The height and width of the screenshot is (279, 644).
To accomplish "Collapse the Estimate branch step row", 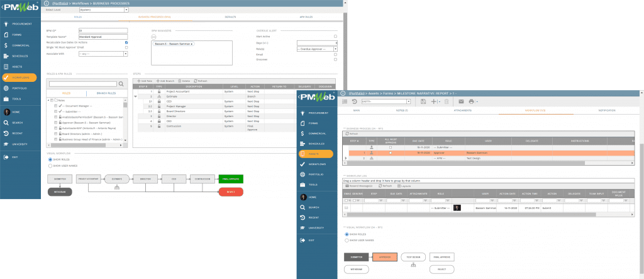I will (x=136, y=97).
